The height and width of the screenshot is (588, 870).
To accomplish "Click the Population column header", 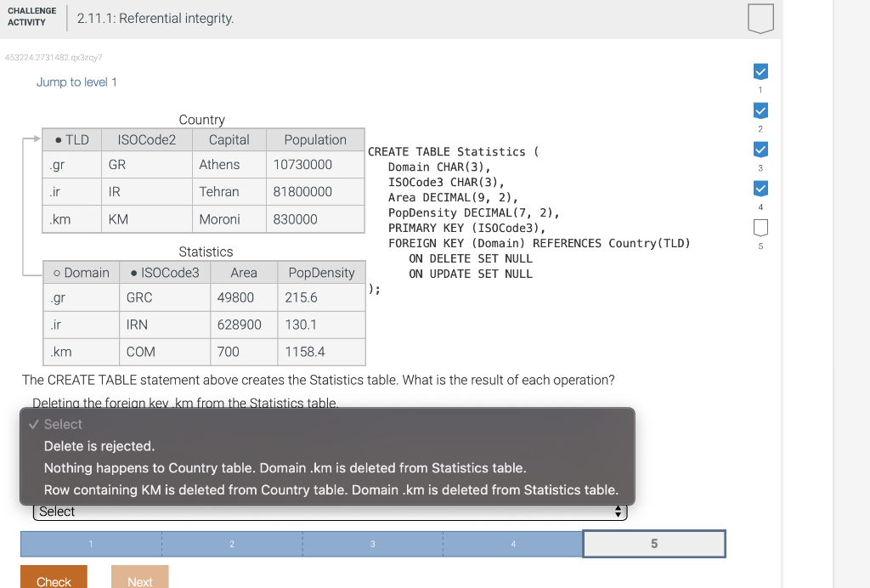I will coord(315,140).
